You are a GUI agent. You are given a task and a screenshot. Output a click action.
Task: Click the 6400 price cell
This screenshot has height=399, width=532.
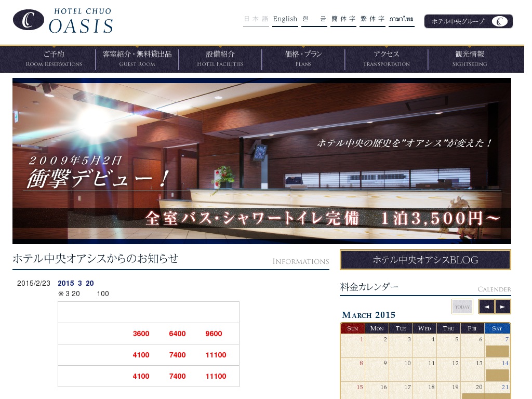tap(178, 334)
